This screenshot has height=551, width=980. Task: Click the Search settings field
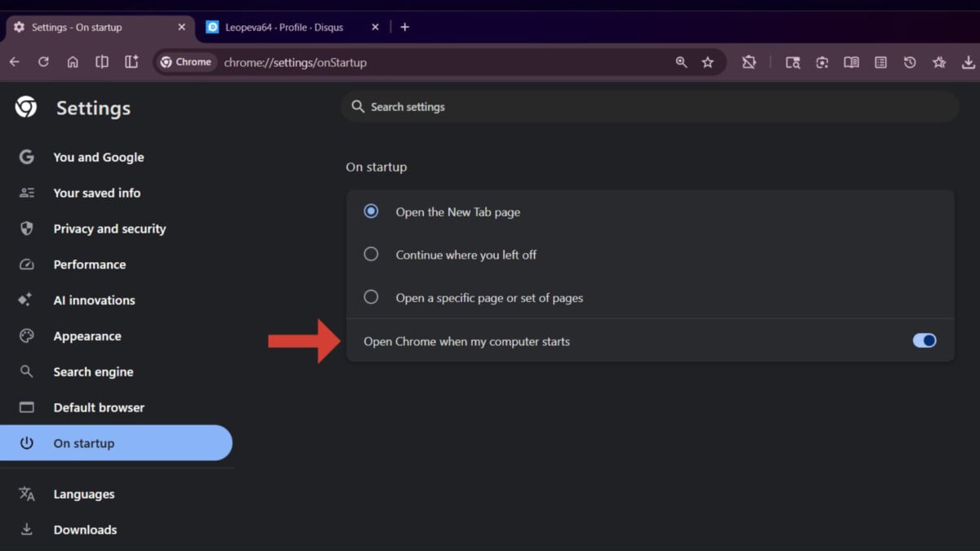[x=649, y=107]
